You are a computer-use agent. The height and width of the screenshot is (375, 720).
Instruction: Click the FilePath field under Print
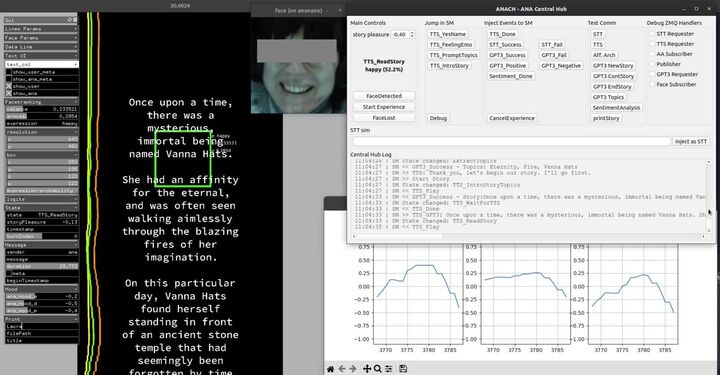point(41,333)
